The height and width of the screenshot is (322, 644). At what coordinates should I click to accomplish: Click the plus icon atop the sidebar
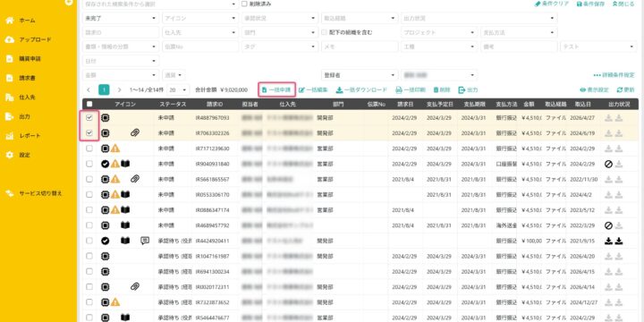tap(69, 2)
